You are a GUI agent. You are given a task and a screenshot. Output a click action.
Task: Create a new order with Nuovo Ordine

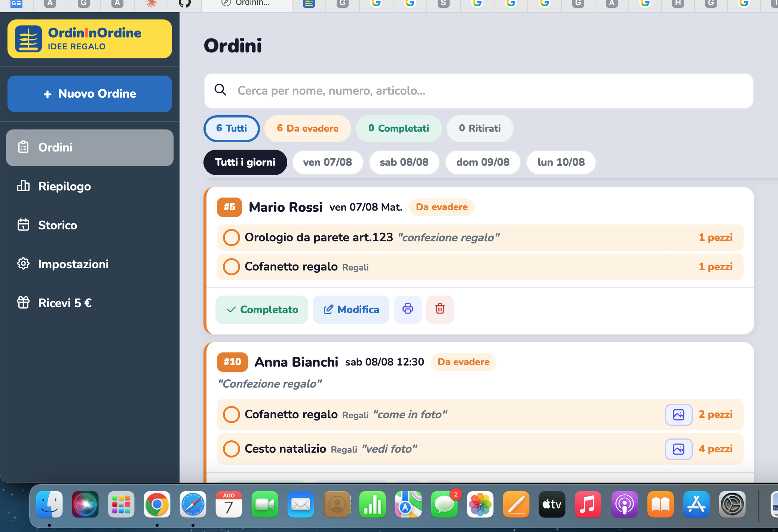90,94
